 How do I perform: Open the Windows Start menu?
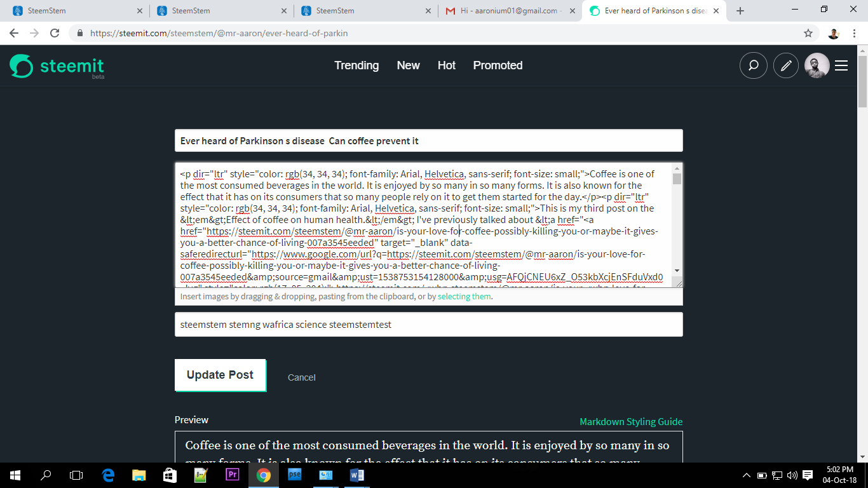coord(15,475)
